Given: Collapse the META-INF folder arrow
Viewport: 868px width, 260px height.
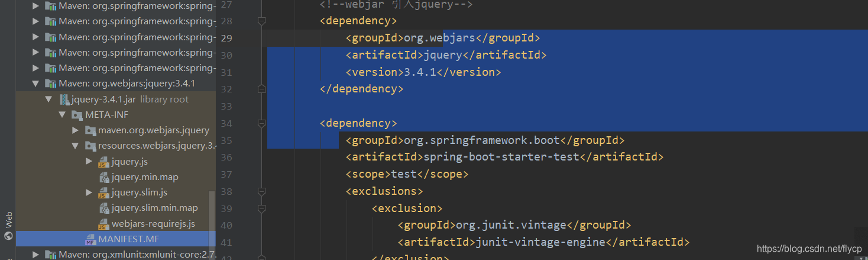Looking at the screenshot, I should pos(62,114).
